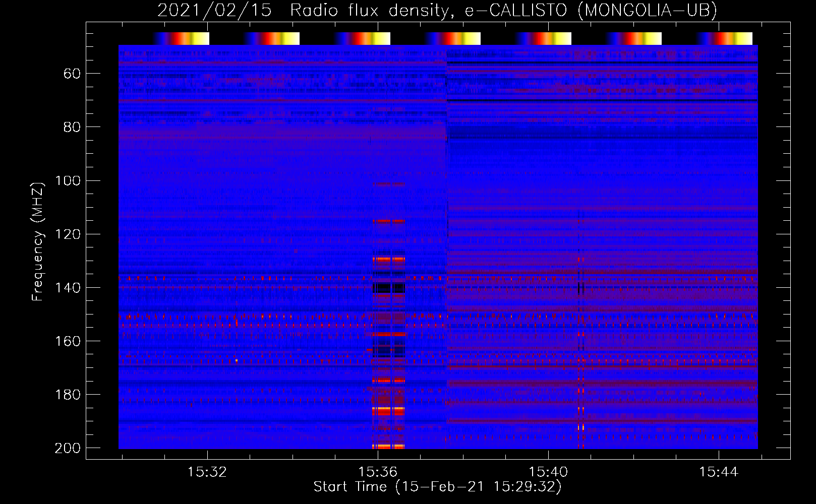Click the 80 frequency tick label
The width and height of the screenshot is (816, 504).
pyautogui.click(x=72, y=127)
